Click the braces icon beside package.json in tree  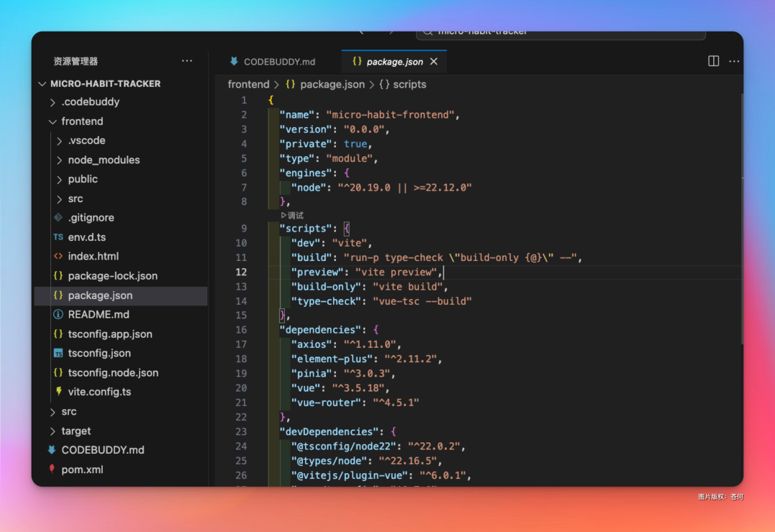tap(58, 295)
